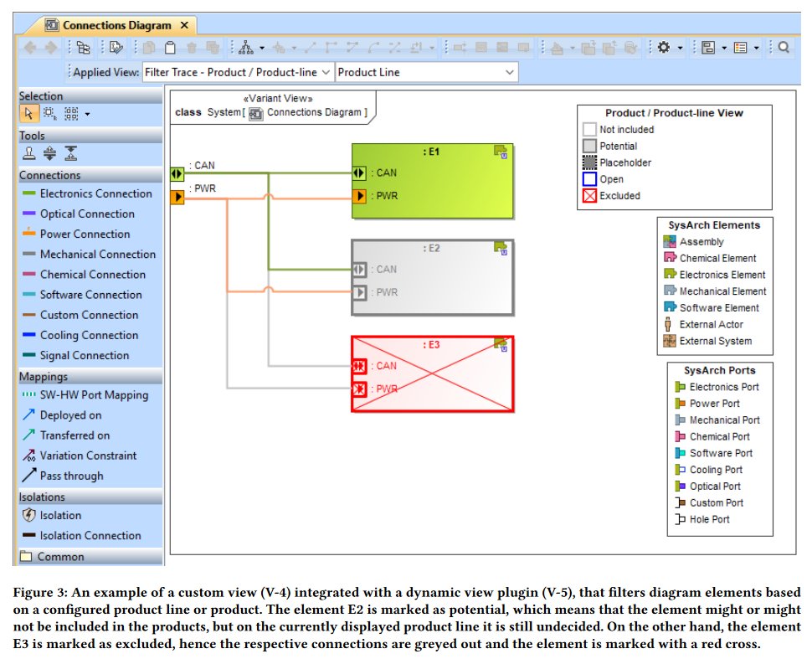Screen dimensions: 812x659
Task: Collapse the Mappings palette header
Action: [x=90, y=377]
